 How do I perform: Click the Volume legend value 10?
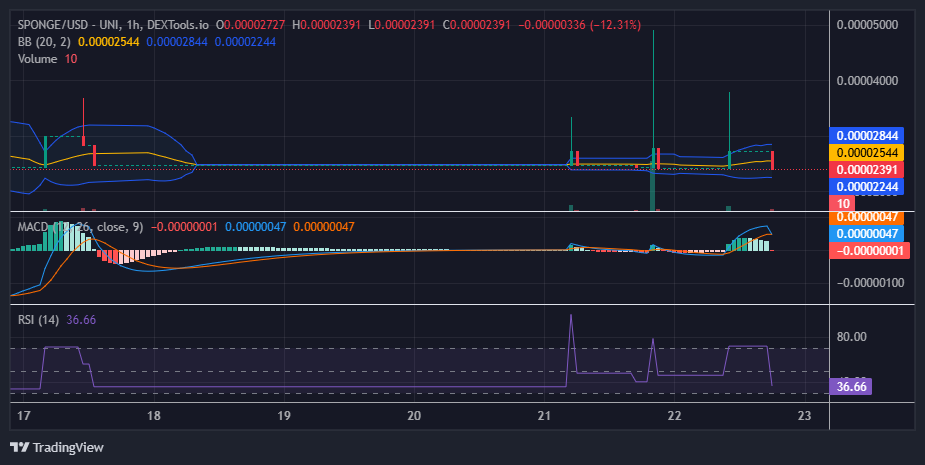point(71,59)
